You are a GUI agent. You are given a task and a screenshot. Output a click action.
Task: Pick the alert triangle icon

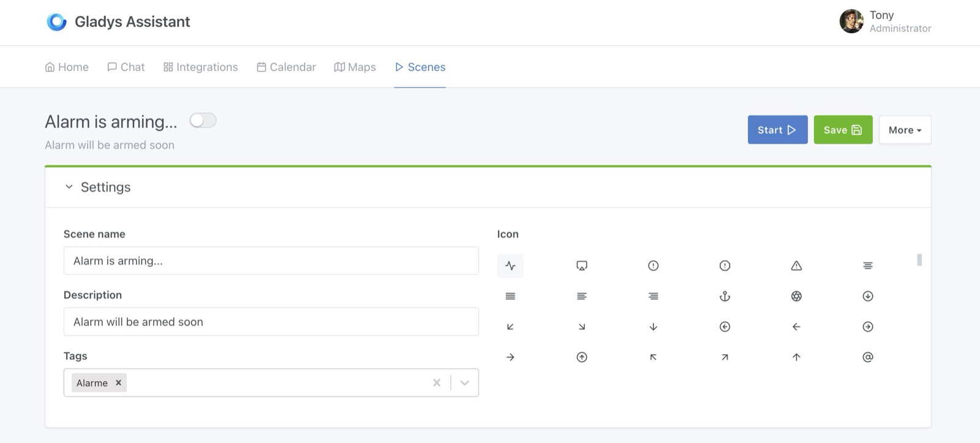(x=796, y=266)
